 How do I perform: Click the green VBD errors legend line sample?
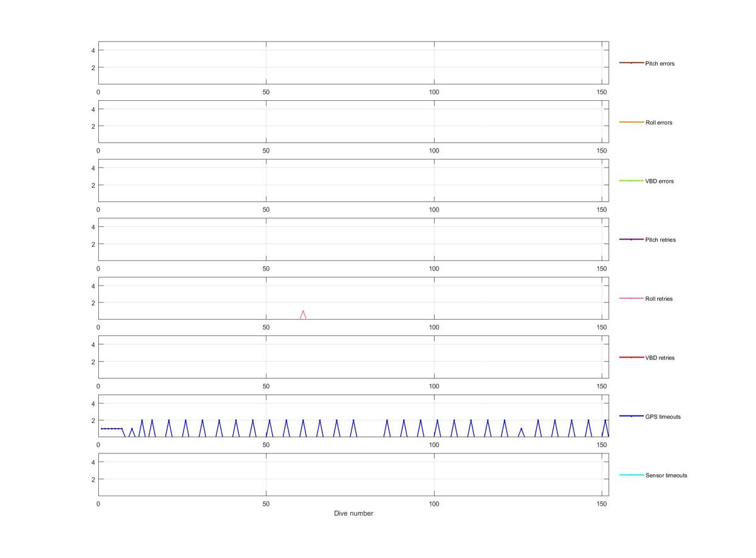point(631,180)
